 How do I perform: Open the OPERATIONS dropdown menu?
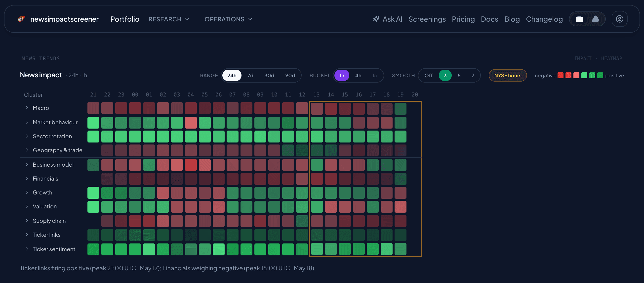(x=228, y=19)
